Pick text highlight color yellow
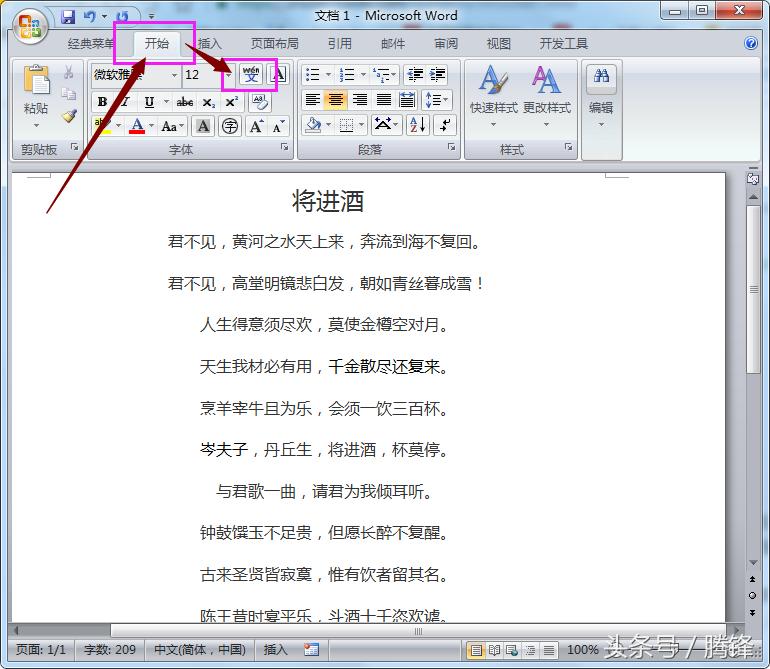 tap(102, 126)
